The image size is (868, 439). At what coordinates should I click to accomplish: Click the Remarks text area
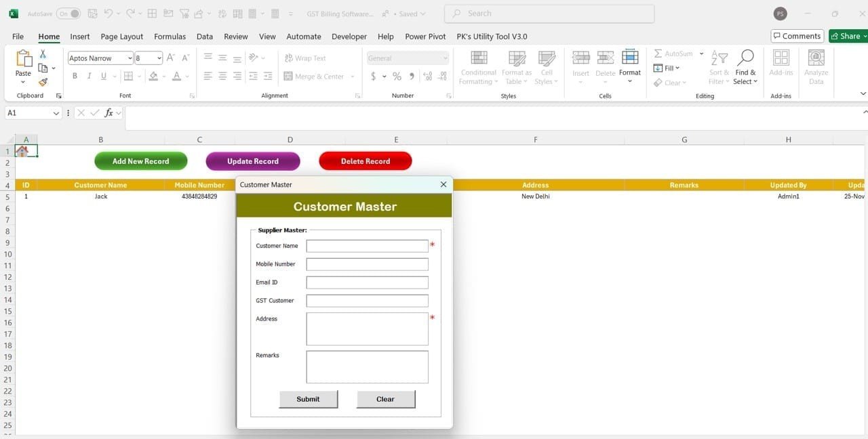tap(367, 367)
